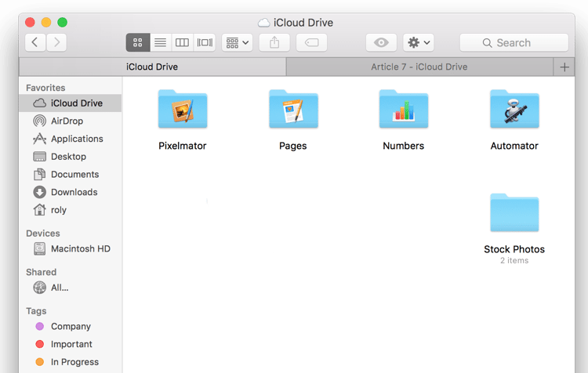Open Applications in the sidebar
This screenshot has height=373, width=588.
point(70,139)
